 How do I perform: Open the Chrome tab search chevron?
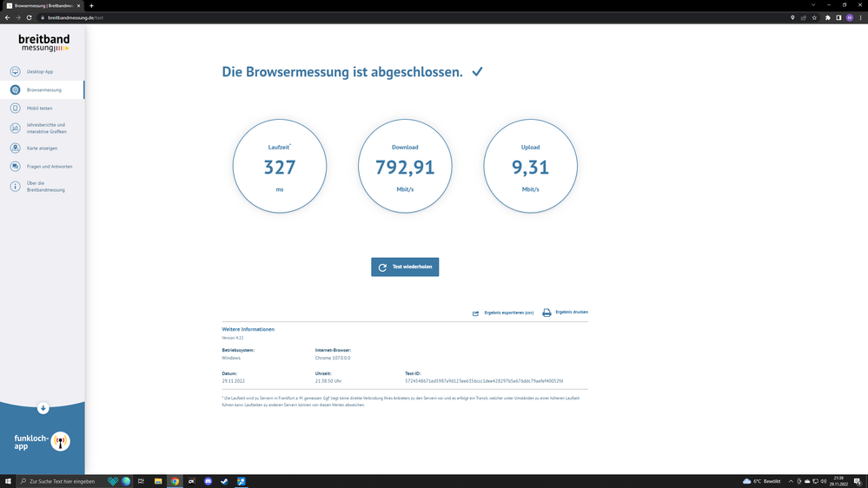click(813, 5)
